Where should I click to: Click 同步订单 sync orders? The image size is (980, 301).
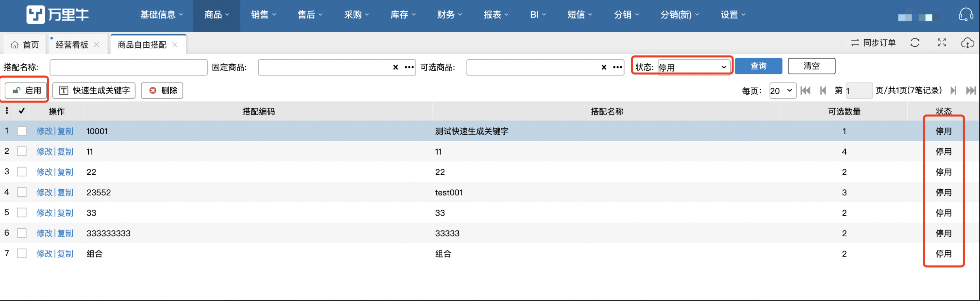873,43
